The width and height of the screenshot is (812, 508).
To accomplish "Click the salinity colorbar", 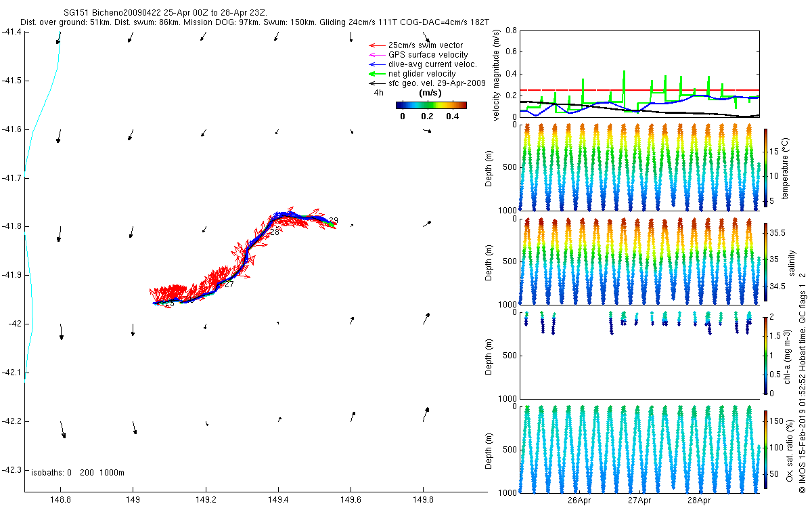I will pos(765,261).
